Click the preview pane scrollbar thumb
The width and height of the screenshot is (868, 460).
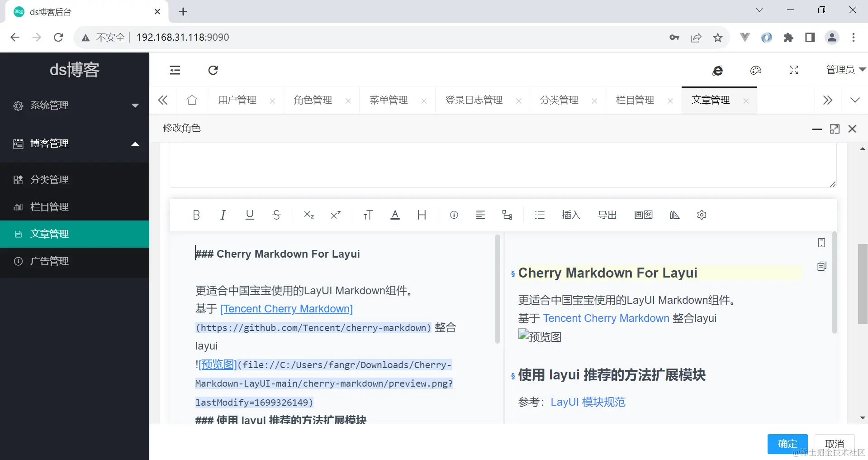(834, 283)
